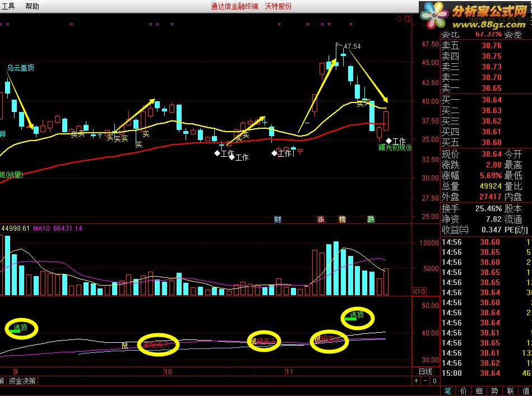Screen dimensions: 532x396
Task: Open the 帮助 menu
Action: click(32, 6)
